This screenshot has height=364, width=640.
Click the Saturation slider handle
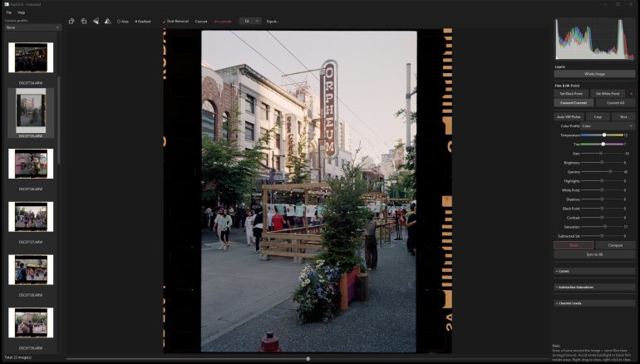[605, 227]
